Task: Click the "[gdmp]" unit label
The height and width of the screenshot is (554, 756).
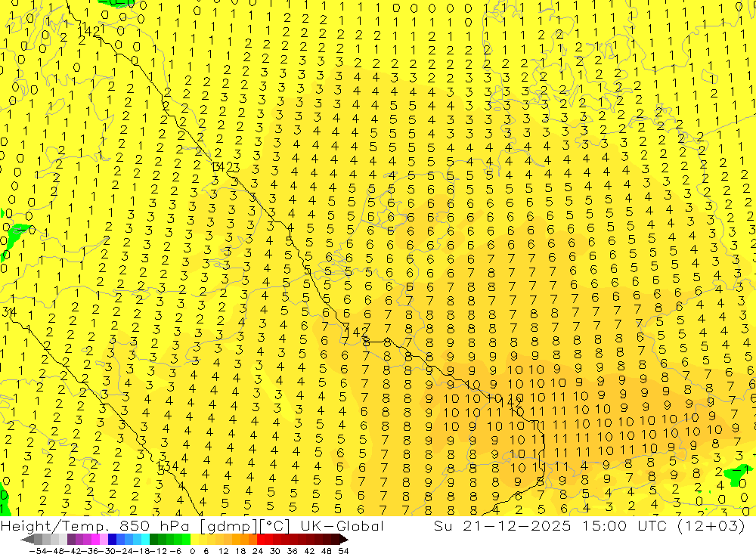Action: 228,526
